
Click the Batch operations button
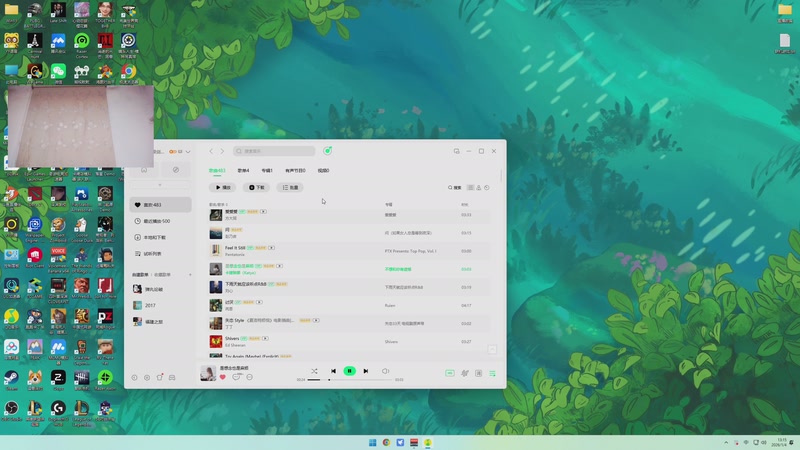[x=290, y=187]
